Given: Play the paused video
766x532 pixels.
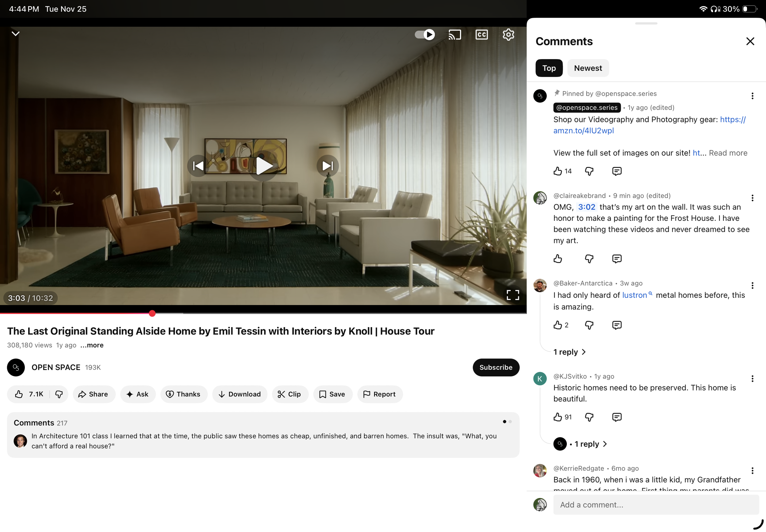Looking at the screenshot, I should (264, 166).
